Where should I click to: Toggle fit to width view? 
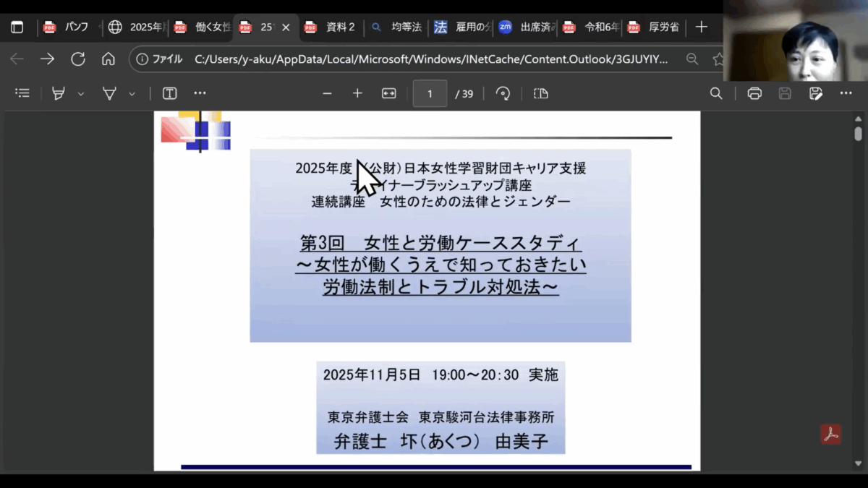[x=389, y=93]
